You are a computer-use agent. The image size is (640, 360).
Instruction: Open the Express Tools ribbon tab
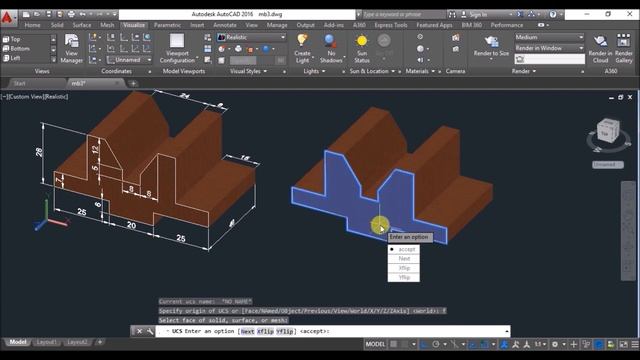(x=391, y=25)
